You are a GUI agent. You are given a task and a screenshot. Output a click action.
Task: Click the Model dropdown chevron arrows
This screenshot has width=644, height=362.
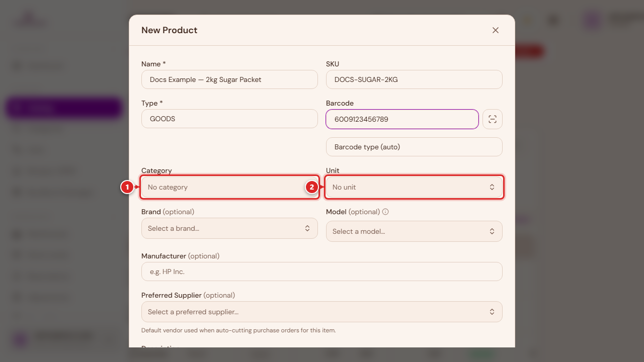[492, 231]
